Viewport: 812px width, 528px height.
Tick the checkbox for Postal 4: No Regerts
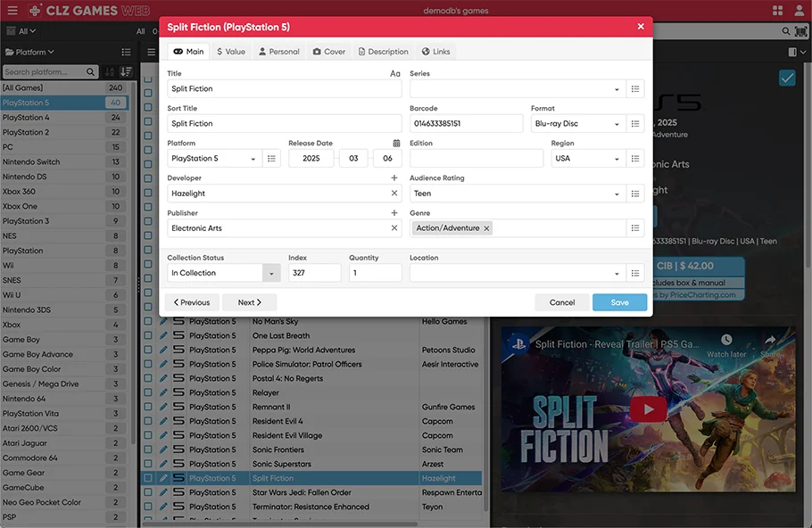coord(148,378)
